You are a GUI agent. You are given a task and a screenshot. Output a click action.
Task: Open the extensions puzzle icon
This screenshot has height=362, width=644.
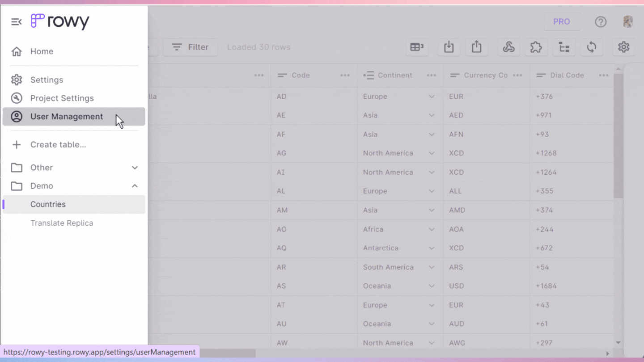tap(536, 47)
